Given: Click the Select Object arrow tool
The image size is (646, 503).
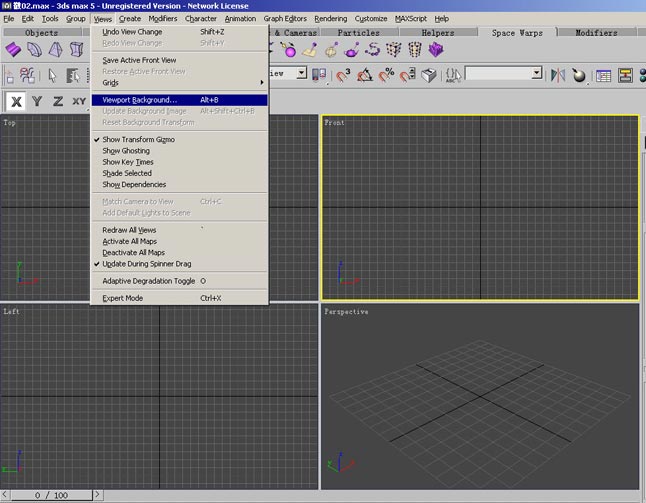Looking at the screenshot, I should (x=52, y=75).
